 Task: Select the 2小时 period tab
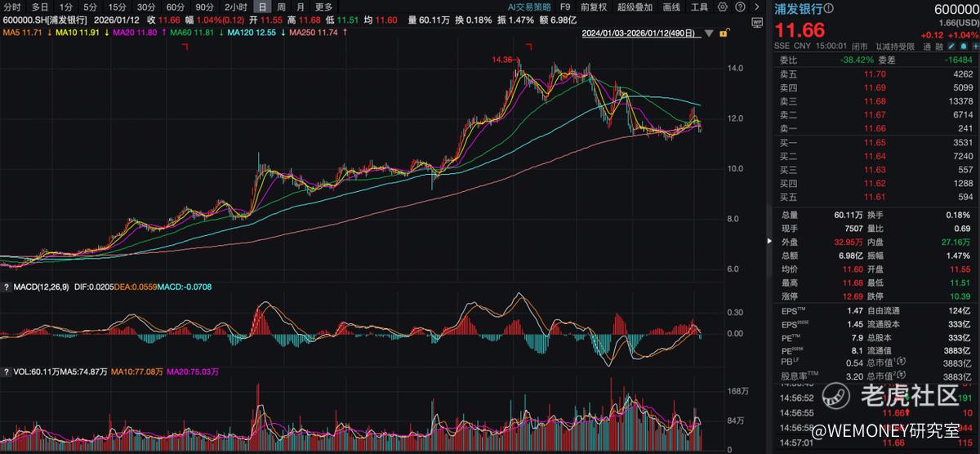(x=235, y=7)
